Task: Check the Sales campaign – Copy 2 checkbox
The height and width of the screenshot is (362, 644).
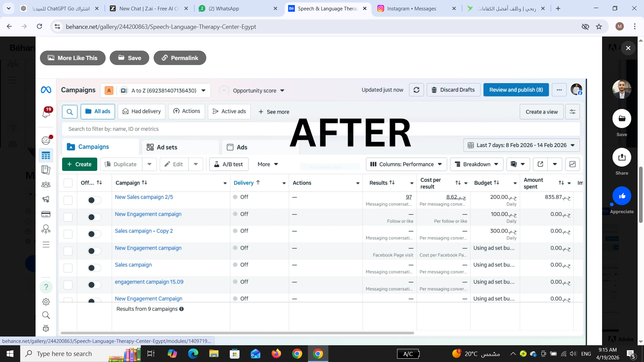Action: (x=68, y=234)
